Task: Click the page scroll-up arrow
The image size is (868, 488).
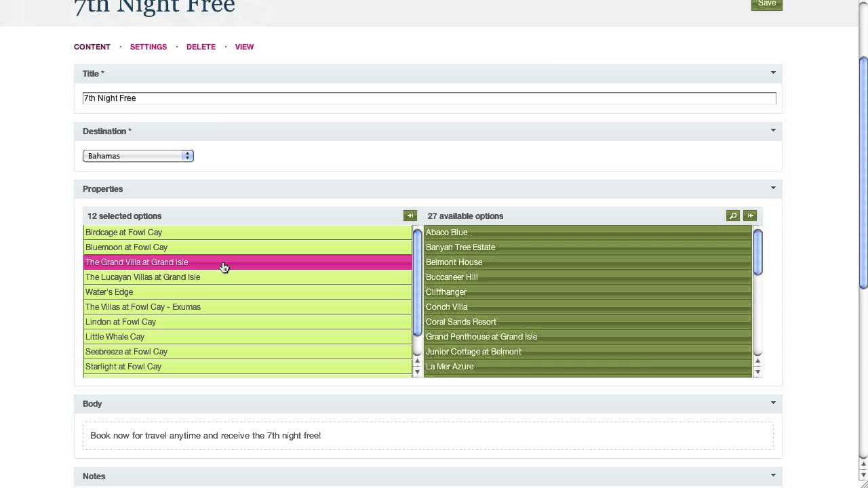Action: point(863,465)
